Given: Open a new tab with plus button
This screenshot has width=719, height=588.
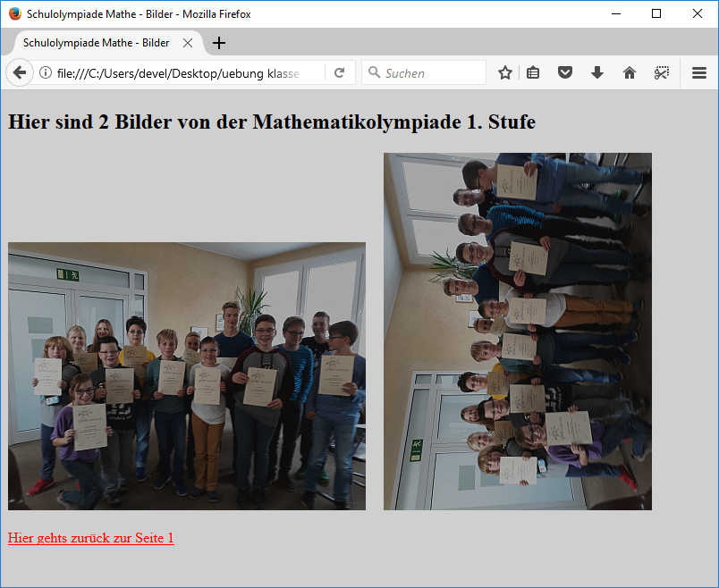Looking at the screenshot, I should click(219, 43).
